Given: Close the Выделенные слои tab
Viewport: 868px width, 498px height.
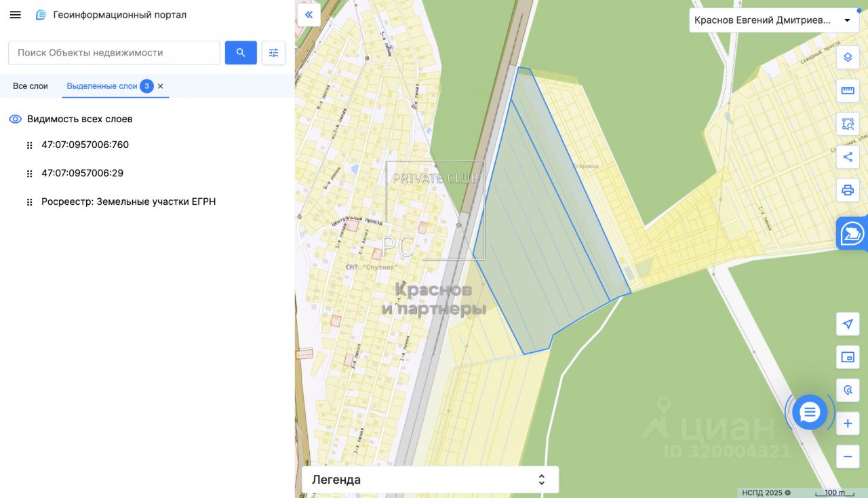Looking at the screenshot, I should 161,86.
